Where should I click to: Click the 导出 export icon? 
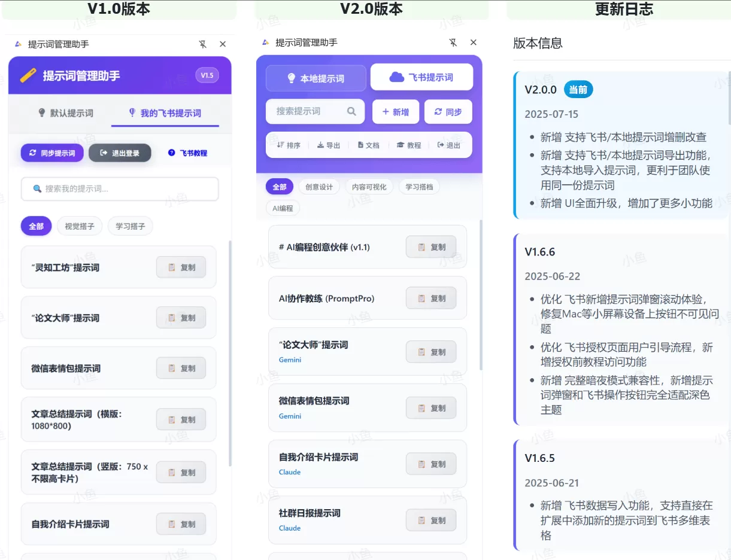point(321,145)
